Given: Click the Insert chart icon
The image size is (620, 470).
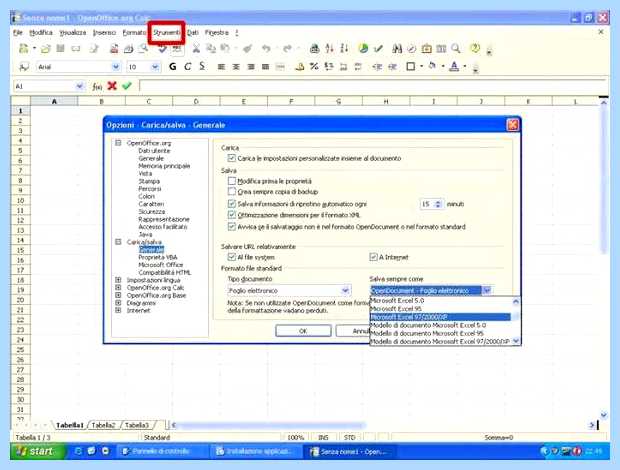Looking at the screenshot, I should pos(363,49).
